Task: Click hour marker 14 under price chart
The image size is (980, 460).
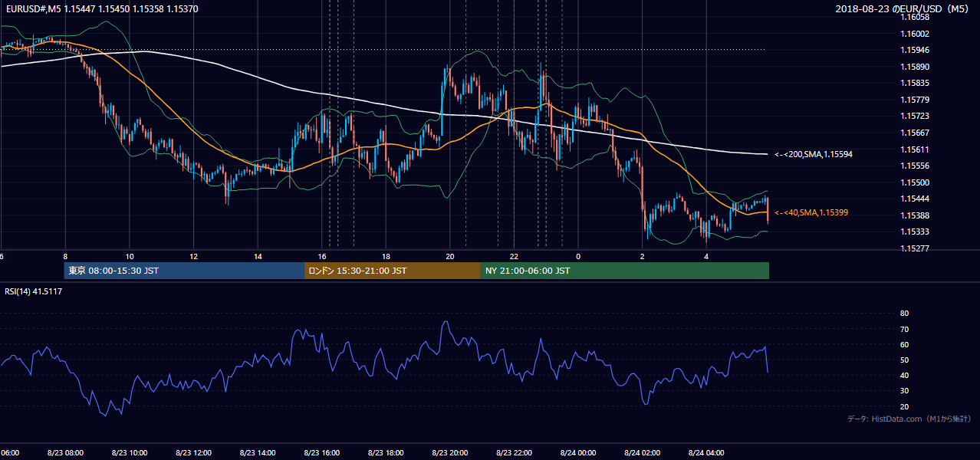Action: [x=258, y=256]
